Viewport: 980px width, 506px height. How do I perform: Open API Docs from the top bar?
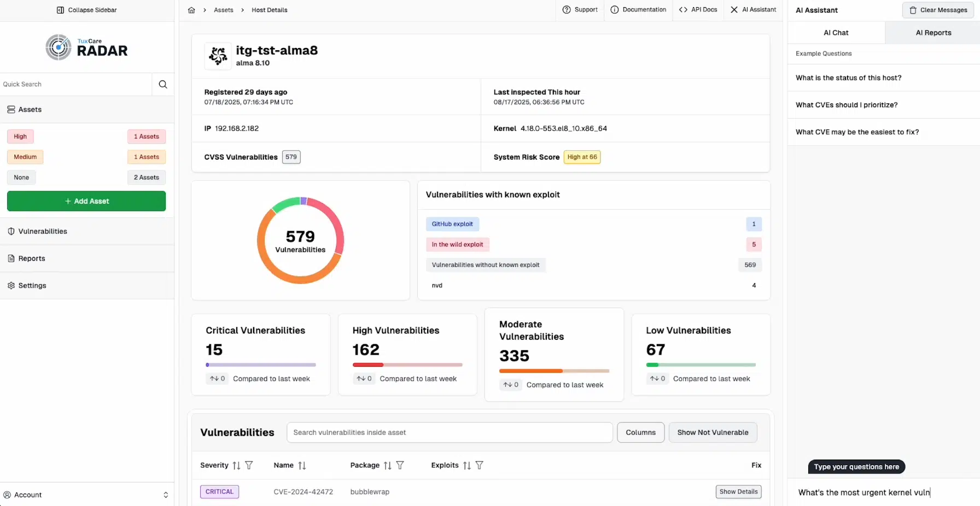(x=698, y=10)
